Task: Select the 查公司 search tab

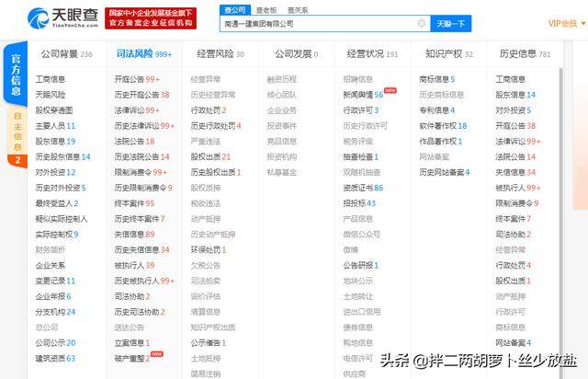Action: [235, 10]
